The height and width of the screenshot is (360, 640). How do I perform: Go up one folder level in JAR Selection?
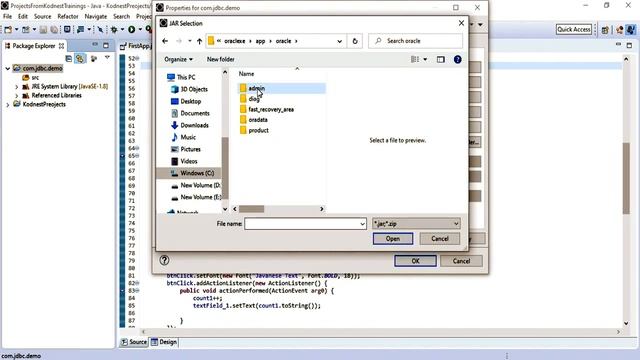pyautogui.click(x=199, y=41)
